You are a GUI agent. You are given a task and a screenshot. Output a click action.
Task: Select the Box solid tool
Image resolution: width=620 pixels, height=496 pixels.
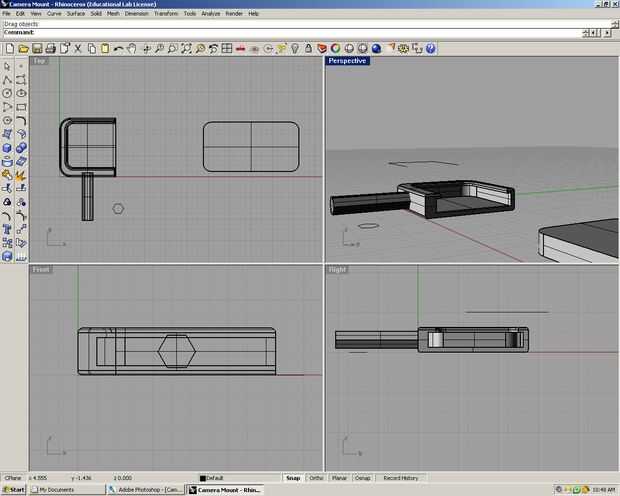point(7,148)
